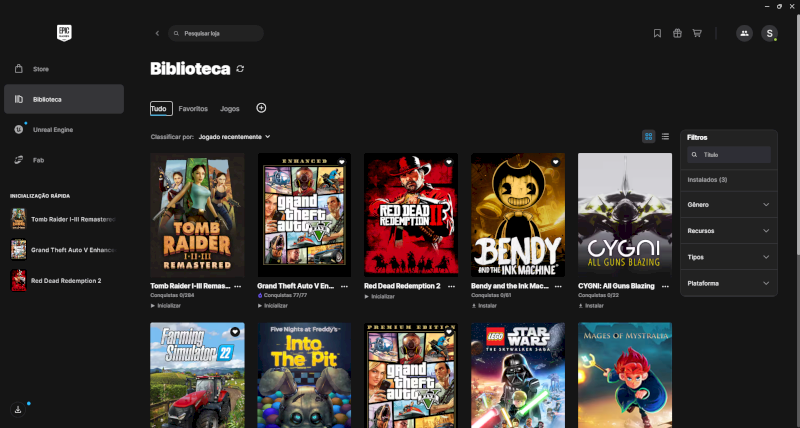Toggle favorite heart on GTA V Enhanced
Screen dimensions: 800x428
(342, 162)
